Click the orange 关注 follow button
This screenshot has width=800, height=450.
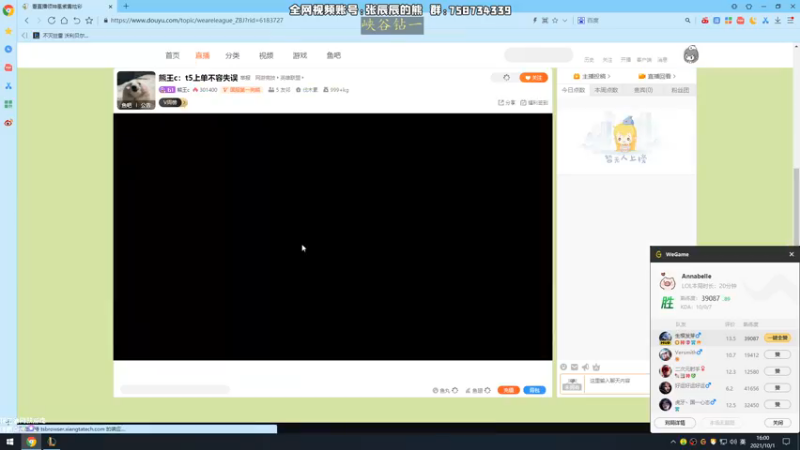click(x=533, y=78)
